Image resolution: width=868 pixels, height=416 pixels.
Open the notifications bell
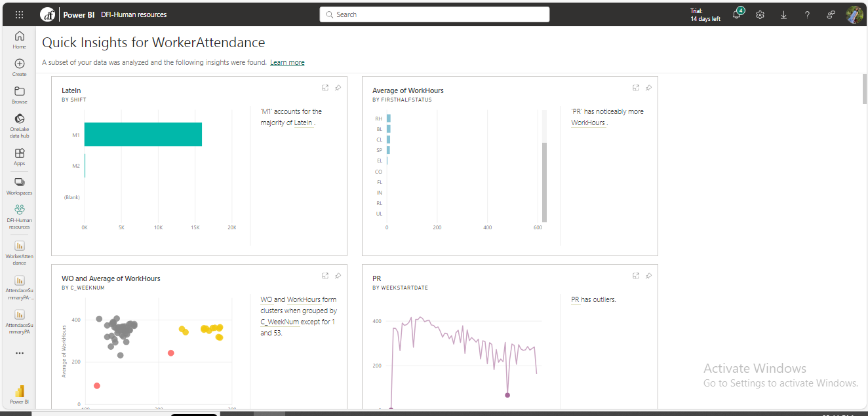pos(736,14)
